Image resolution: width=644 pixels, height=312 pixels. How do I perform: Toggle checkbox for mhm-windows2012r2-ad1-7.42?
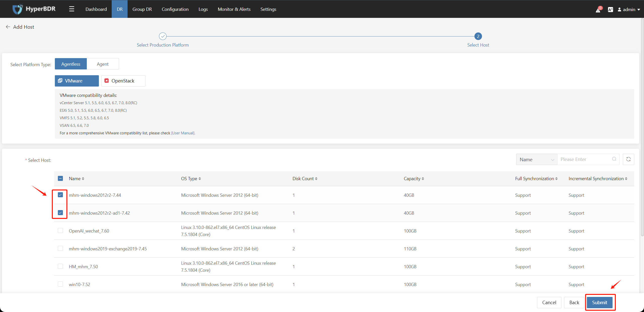pyautogui.click(x=61, y=213)
